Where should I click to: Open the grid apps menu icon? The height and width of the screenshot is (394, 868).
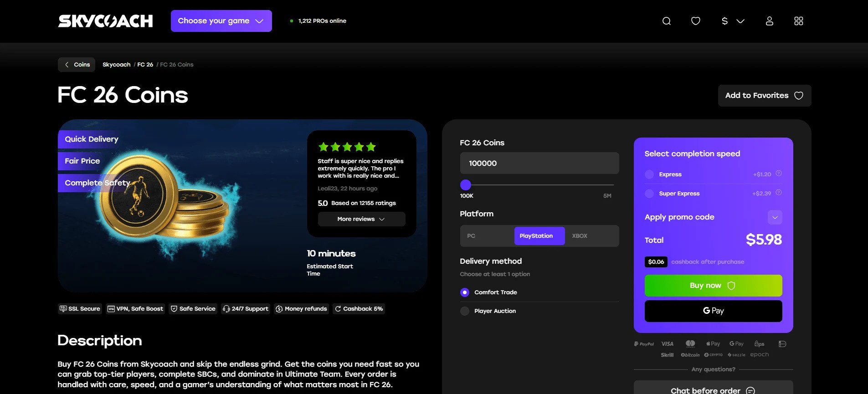pos(798,21)
